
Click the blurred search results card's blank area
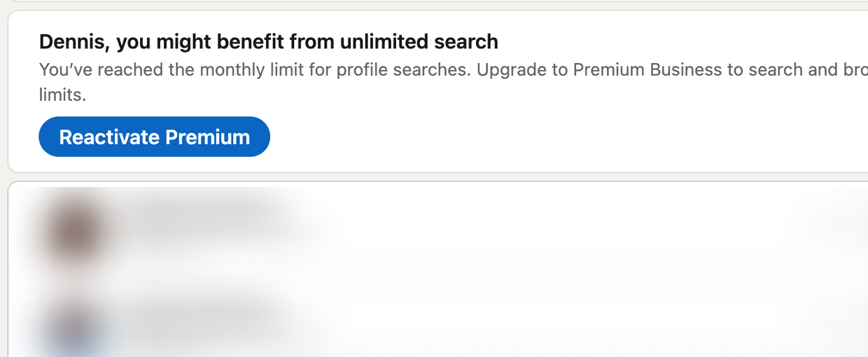click(x=560, y=280)
